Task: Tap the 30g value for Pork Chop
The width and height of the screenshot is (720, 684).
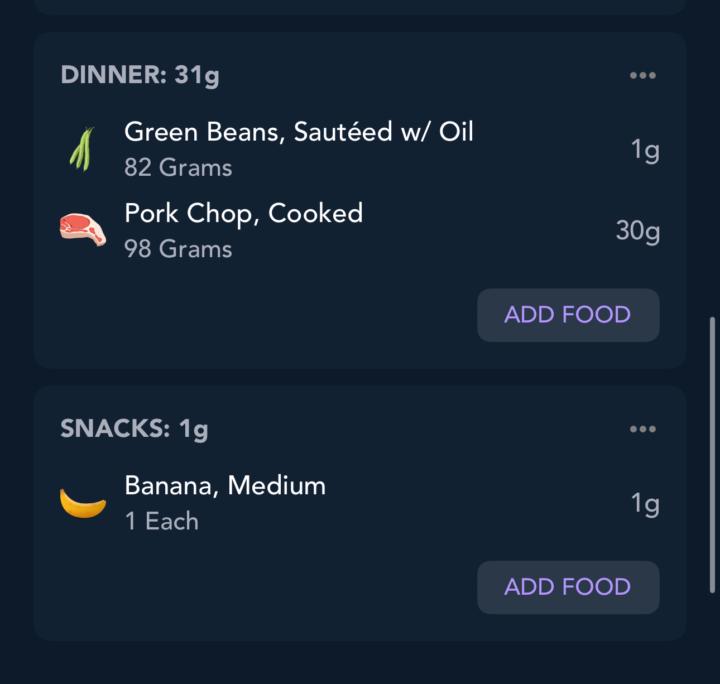Action: click(637, 231)
